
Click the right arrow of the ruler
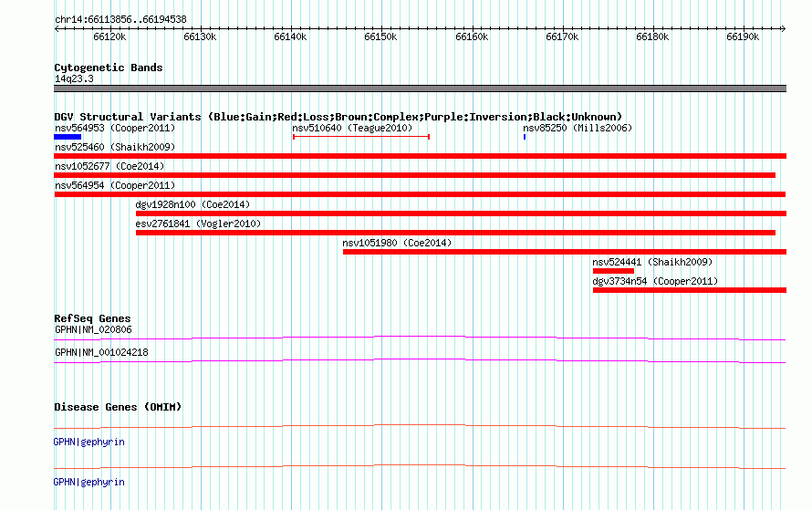783,28
